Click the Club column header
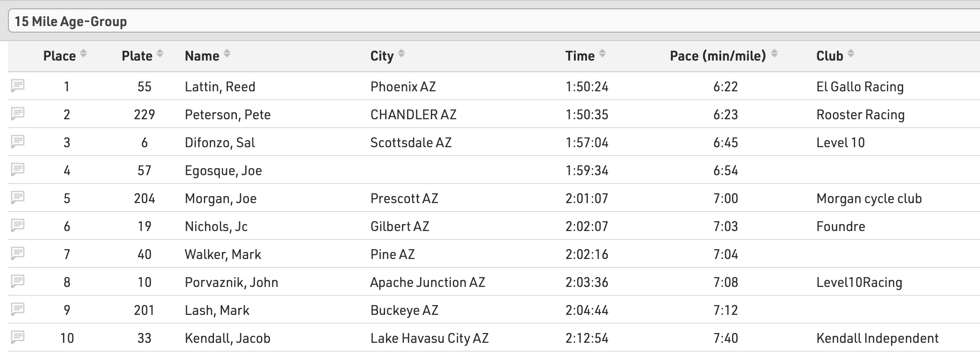This screenshot has width=980, height=354. (x=829, y=56)
